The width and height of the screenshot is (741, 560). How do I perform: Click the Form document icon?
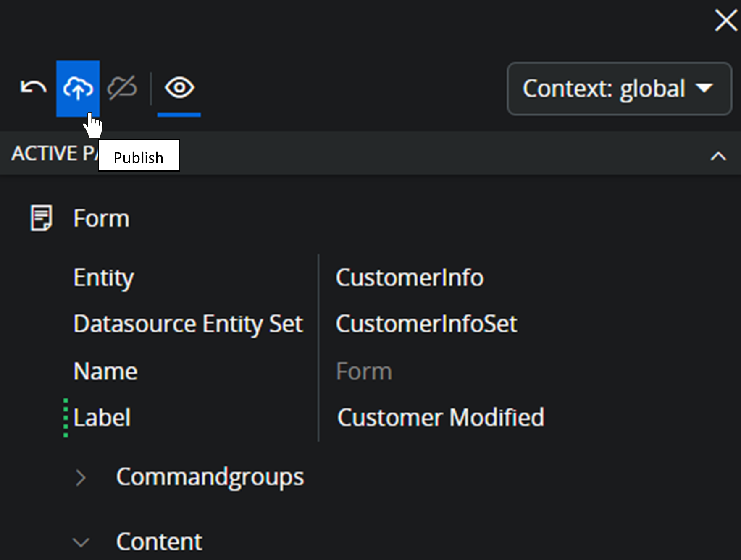(x=41, y=218)
